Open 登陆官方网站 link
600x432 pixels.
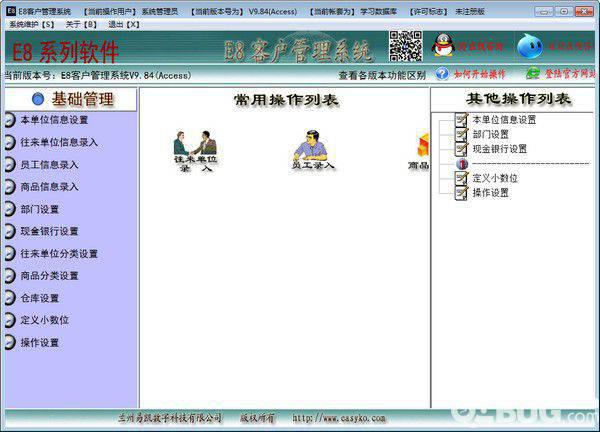(x=570, y=73)
